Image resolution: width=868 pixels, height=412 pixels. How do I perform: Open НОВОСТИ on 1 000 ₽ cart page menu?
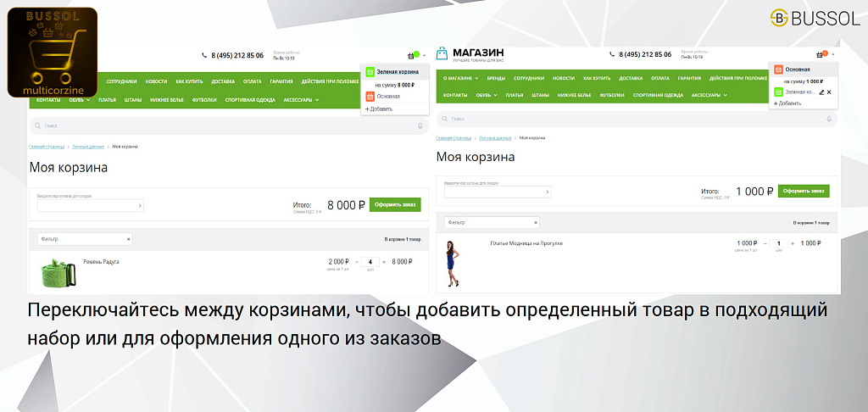[564, 78]
